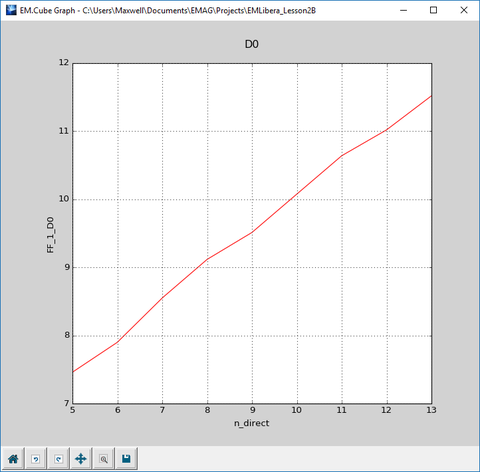Click the FF_1_D0 y-axis label
The width and height of the screenshot is (480, 472).
click(x=50, y=235)
